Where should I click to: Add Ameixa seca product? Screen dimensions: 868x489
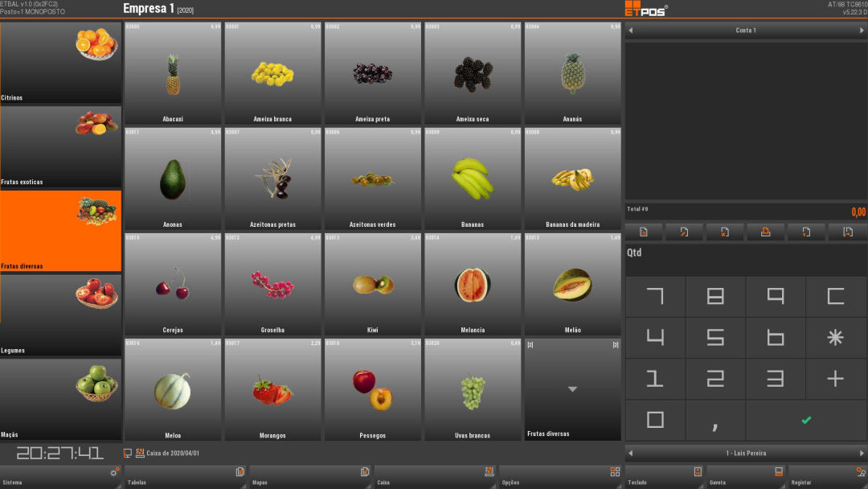[473, 73]
